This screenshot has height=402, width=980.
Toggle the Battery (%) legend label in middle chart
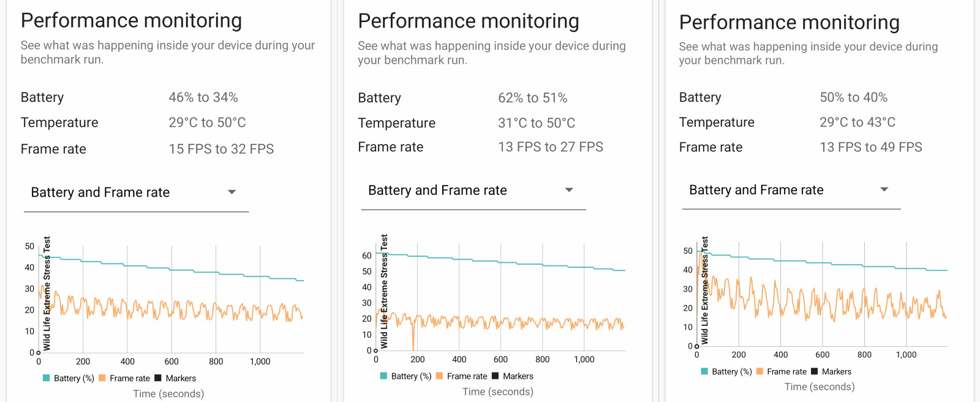tap(411, 376)
